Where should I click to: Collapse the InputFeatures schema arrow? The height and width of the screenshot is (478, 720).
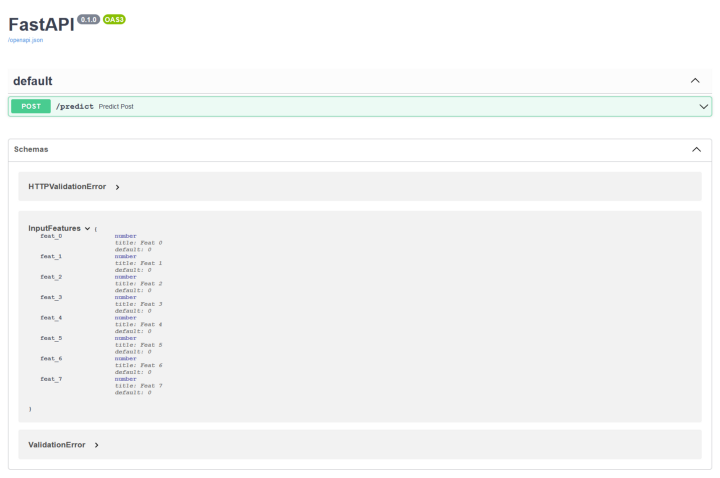tap(87, 229)
